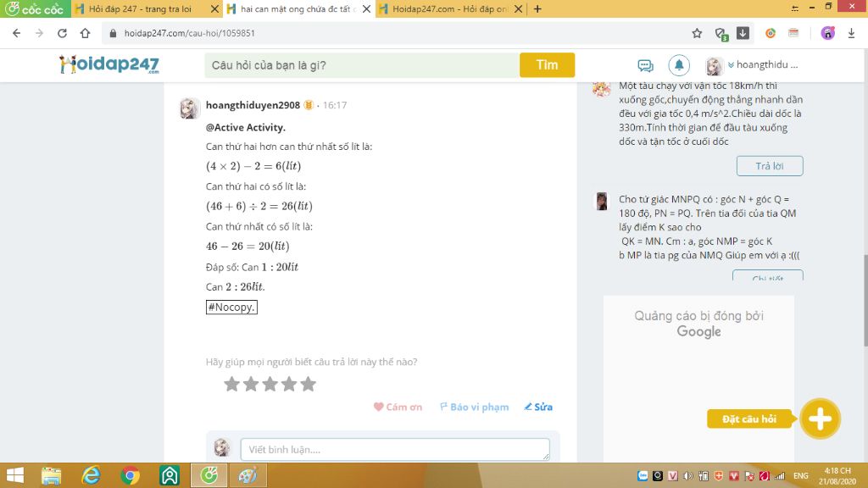
Task: Open the taskbar clock showing 4:18 CH
Action: (x=837, y=476)
